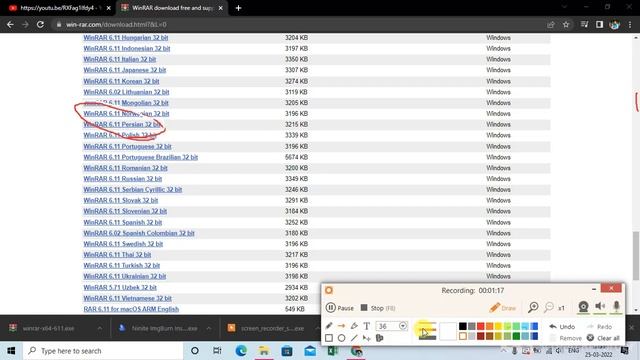The height and width of the screenshot is (360, 640).
Task: Open WinRAR 6.11 Korean 32 bit link
Action: coord(121,81)
